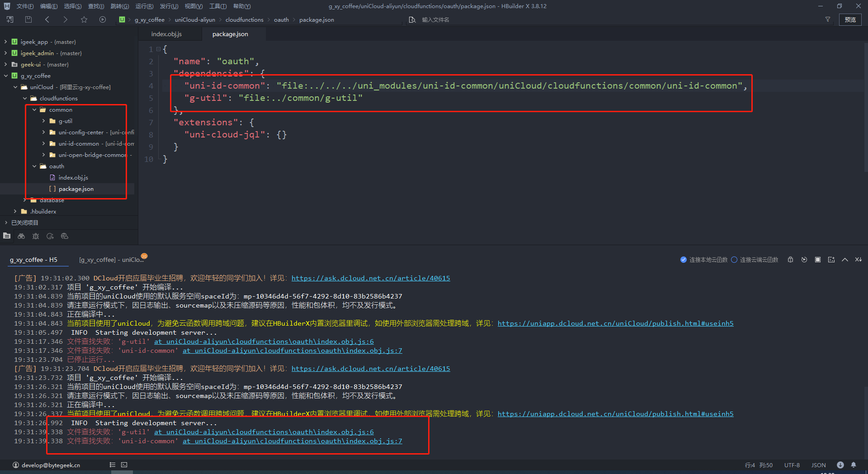Click the bookmark star icon
Image resolution: width=868 pixels, height=474 pixels.
coord(84,19)
